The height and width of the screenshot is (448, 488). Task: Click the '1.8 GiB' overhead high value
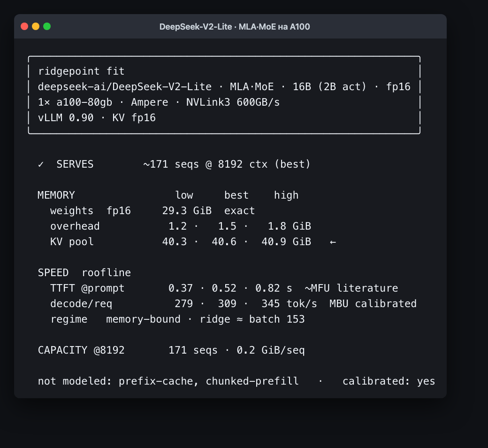(290, 226)
